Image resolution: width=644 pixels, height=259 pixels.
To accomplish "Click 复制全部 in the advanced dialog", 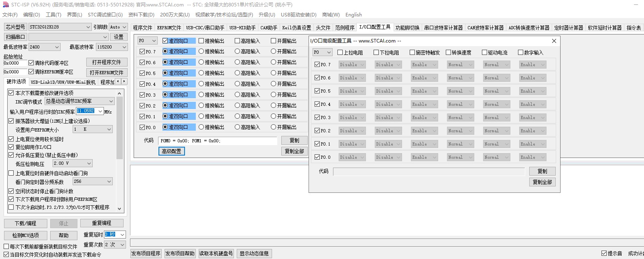I will point(542,182).
